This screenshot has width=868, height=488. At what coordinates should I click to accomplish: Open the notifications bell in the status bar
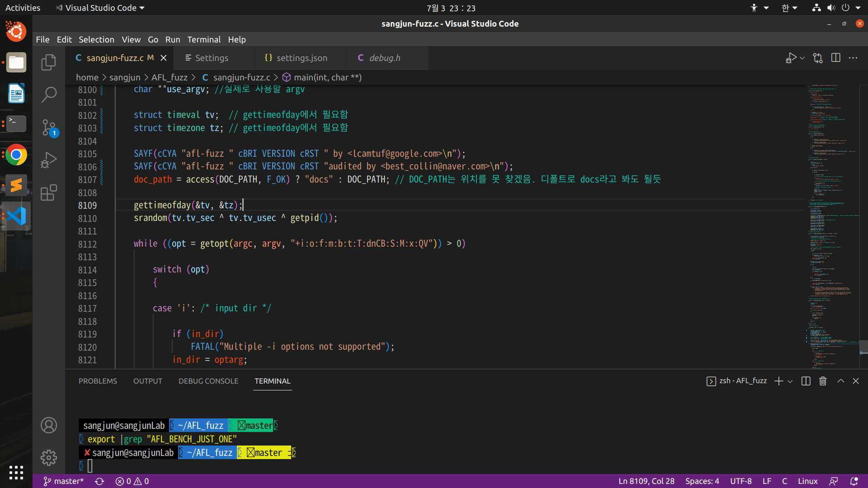tap(854, 481)
